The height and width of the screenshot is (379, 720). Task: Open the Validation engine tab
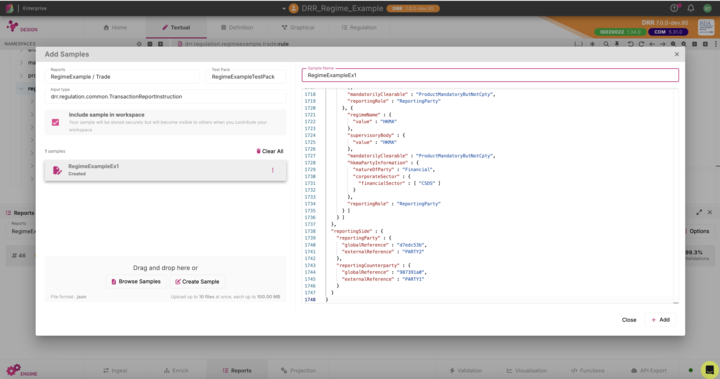pos(465,370)
